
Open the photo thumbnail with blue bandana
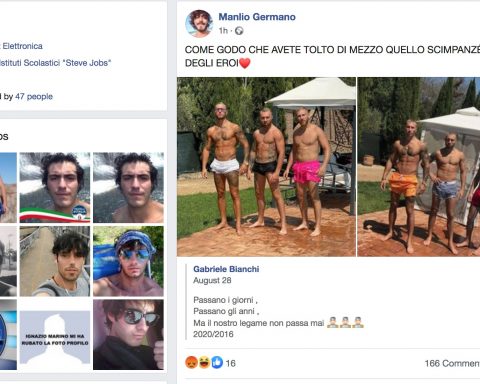tap(128, 261)
